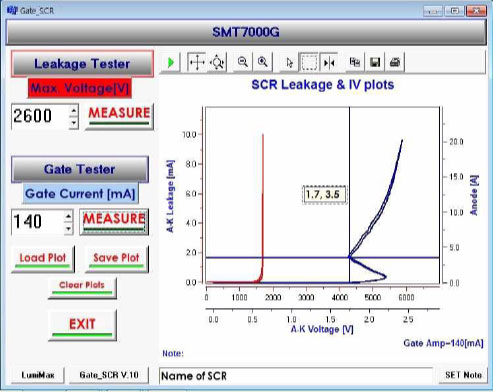Image resolution: width=493 pixels, height=392 pixels.
Task: Click MEASURE button under Max Voltage
Action: [x=119, y=116]
